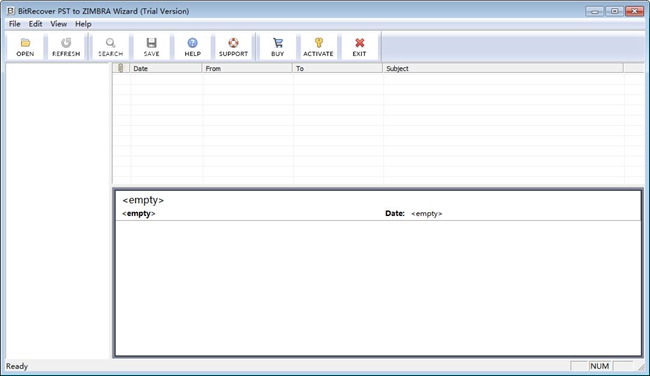Open the Help menu
This screenshot has width=650, height=376.
click(83, 24)
